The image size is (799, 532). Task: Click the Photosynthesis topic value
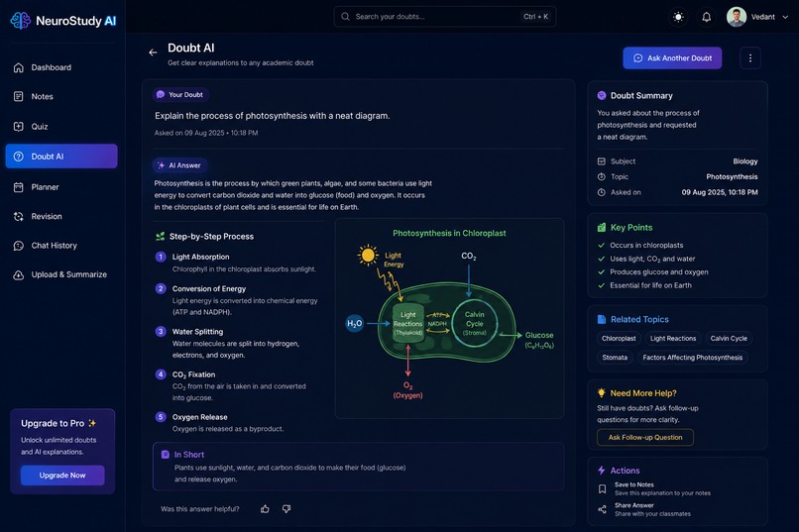tap(732, 176)
